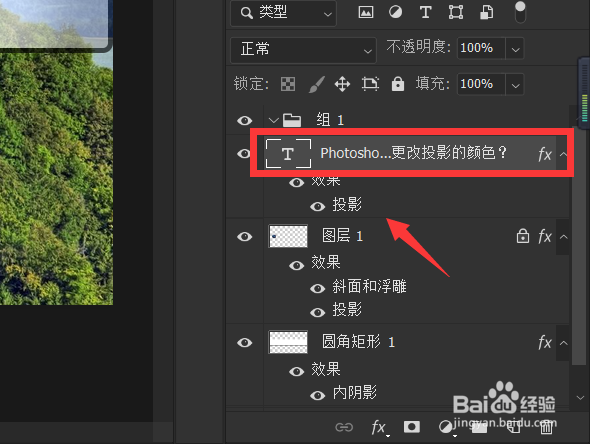Toggle 图层 1 效果 visibility eye
590x444 pixels.
pos(297,266)
